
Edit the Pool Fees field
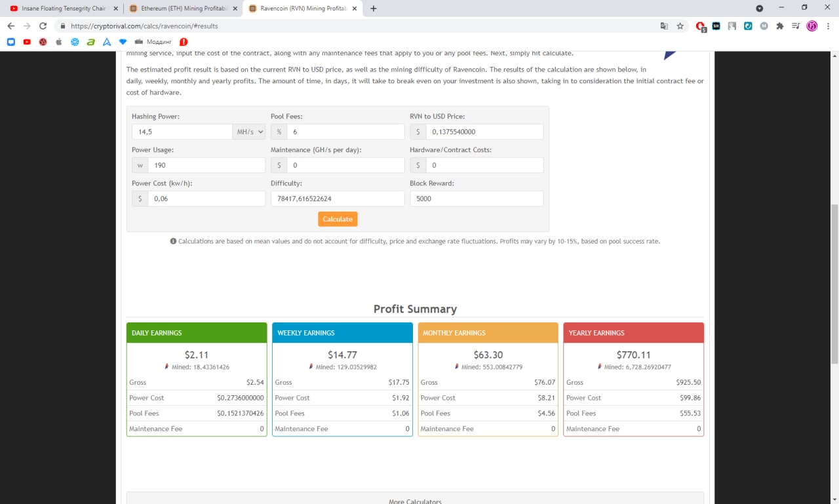tap(345, 132)
